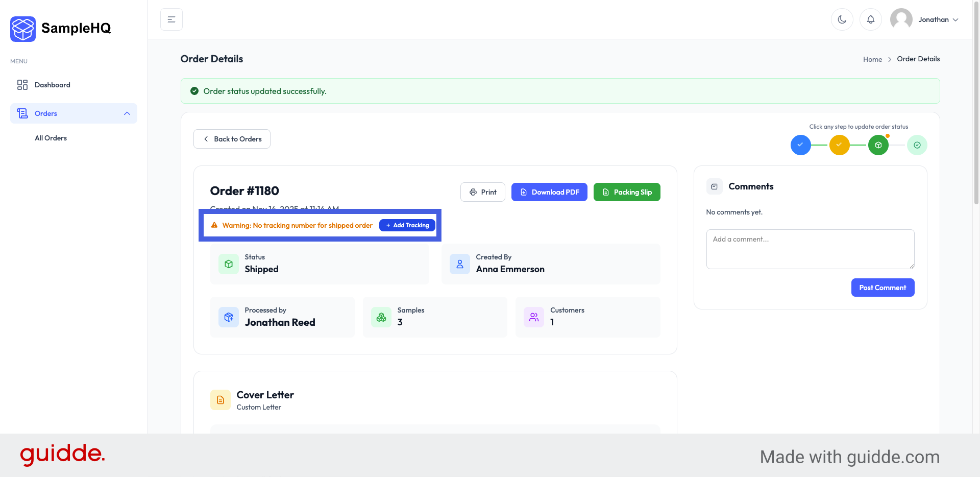Click inside the Add a comment field
The width and height of the screenshot is (980, 477).
pos(810,249)
